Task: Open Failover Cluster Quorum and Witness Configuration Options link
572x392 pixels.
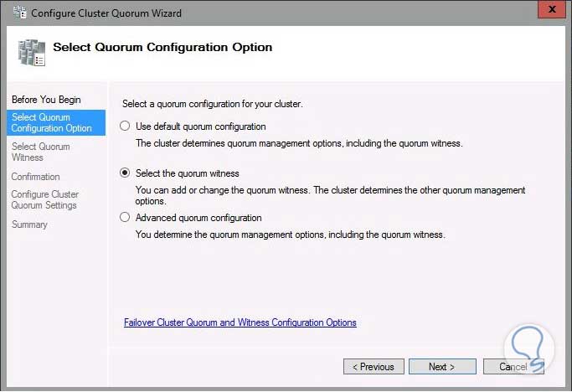Action: 240,322
